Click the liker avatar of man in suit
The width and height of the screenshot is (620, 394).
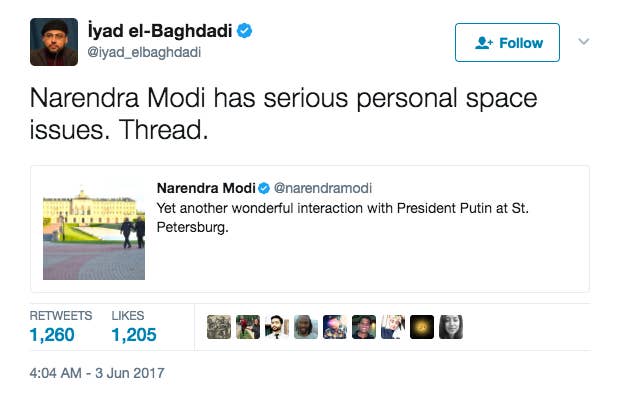tap(277, 327)
